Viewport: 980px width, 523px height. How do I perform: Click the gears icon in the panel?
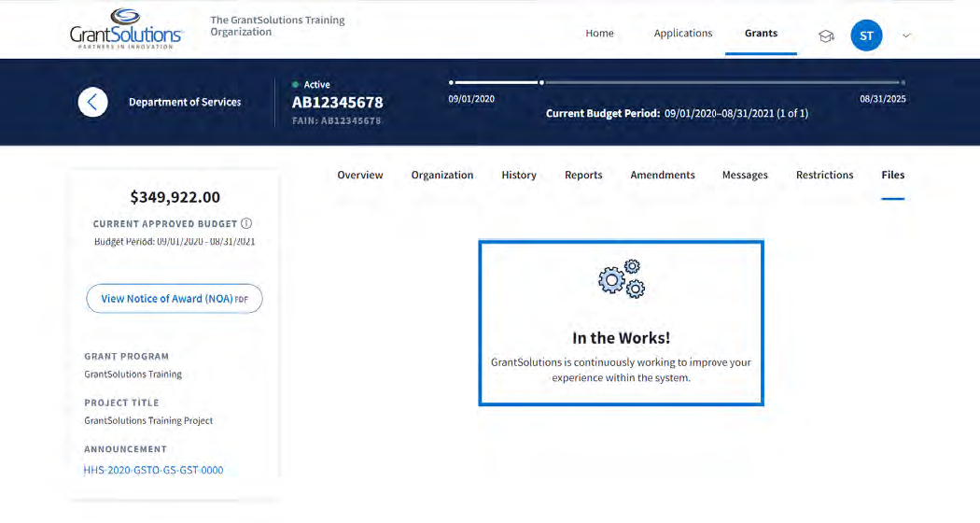pyautogui.click(x=622, y=278)
